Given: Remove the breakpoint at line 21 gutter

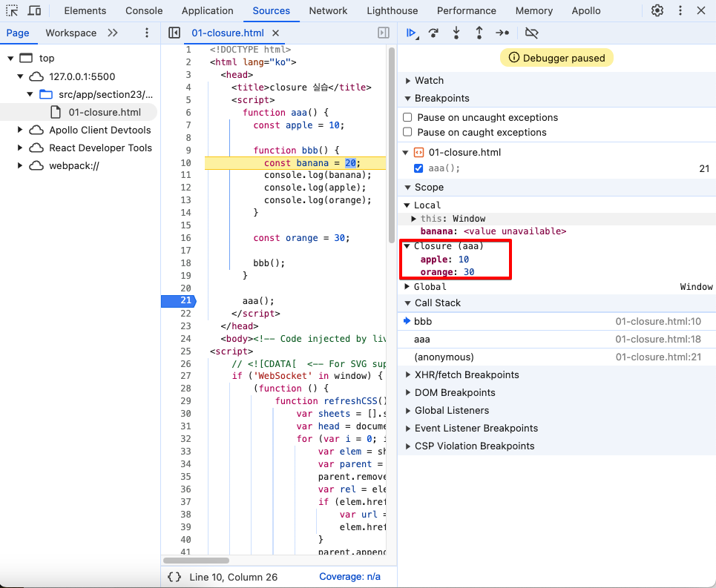Looking at the screenshot, I should pos(179,300).
